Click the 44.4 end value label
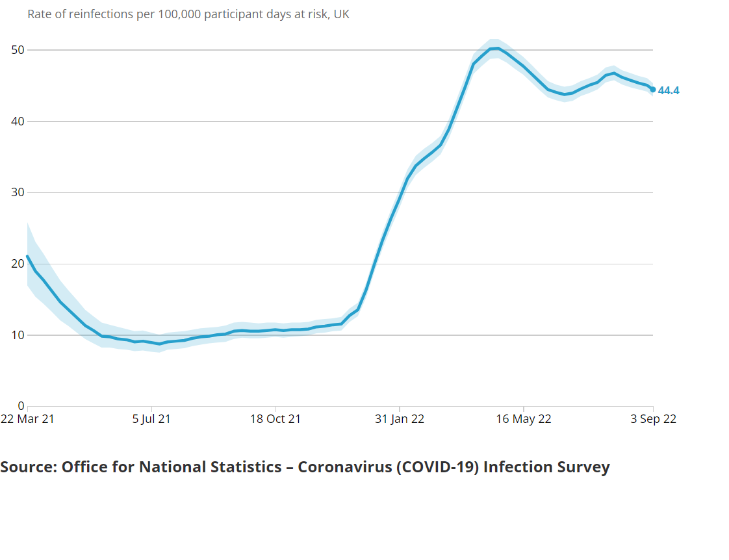The width and height of the screenshot is (729, 560). (x=669, y=91)
